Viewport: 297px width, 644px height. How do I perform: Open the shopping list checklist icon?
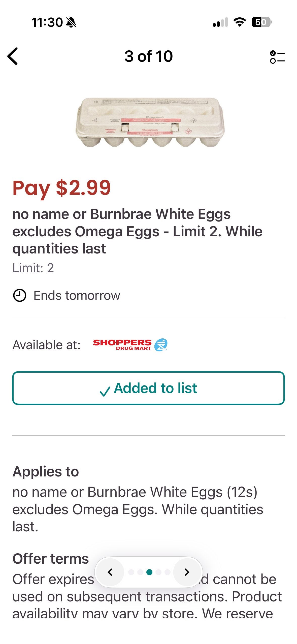click(277, 57)
